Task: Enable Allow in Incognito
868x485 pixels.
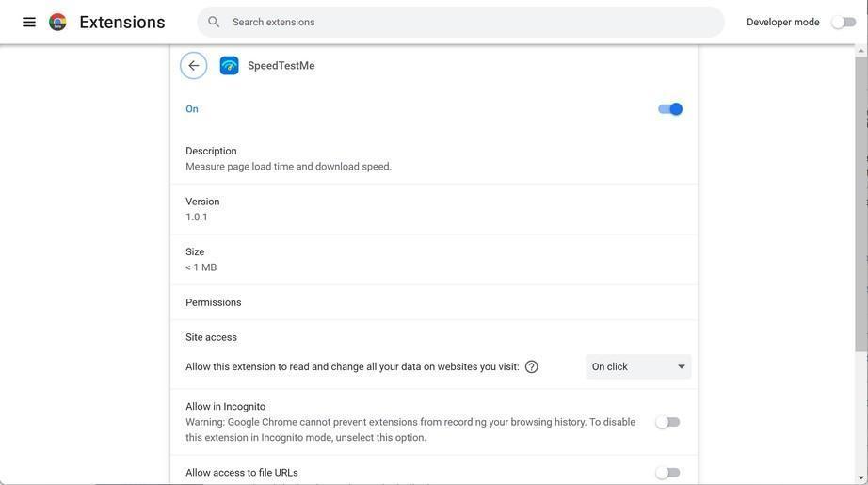Action: coord(667,422)
